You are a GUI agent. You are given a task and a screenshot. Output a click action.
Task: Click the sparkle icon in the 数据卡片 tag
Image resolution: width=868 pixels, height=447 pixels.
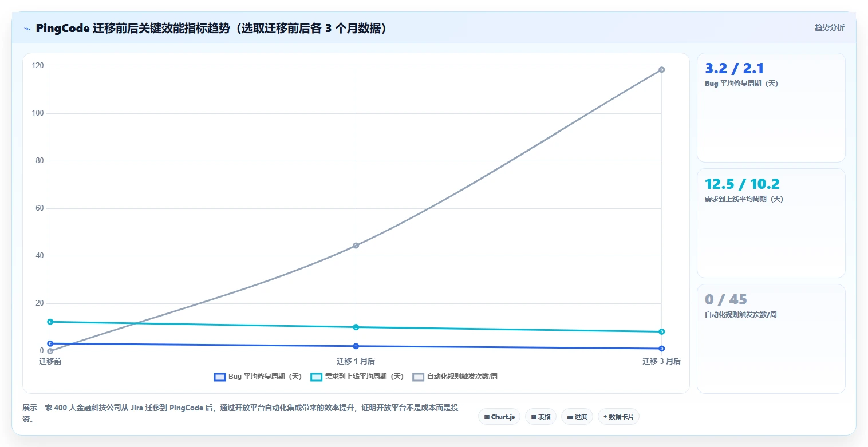tap(605, 417)
